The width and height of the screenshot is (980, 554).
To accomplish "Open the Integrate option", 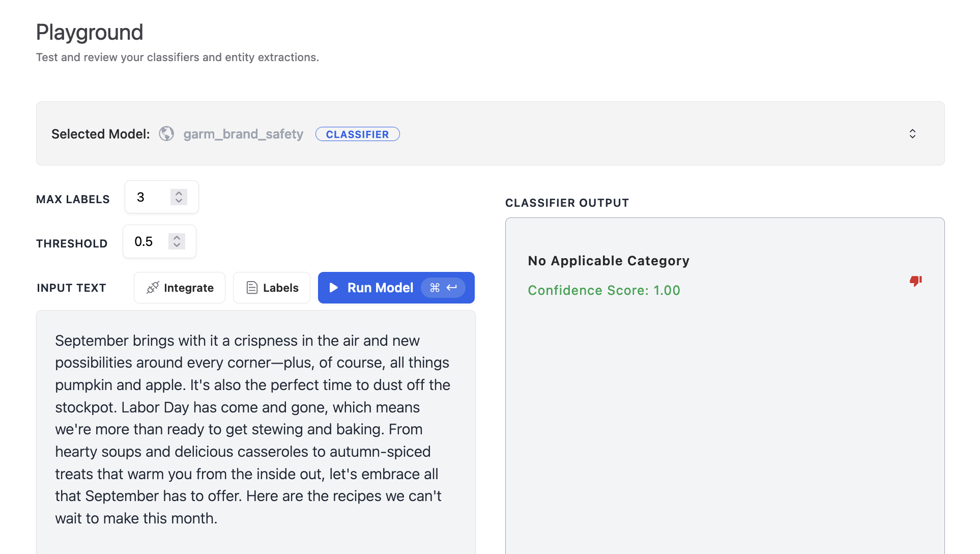I will pyautogui.click(x=180, y=288).
